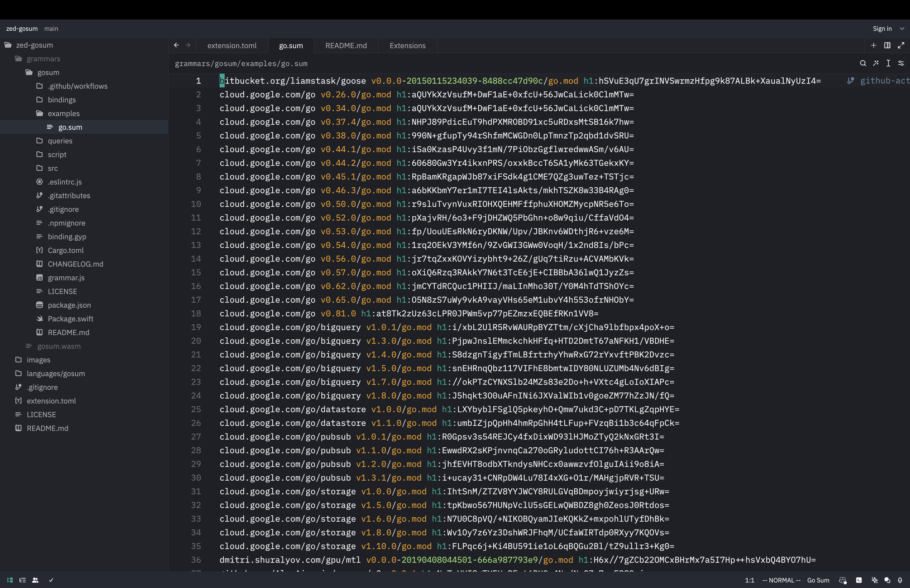Collapse the zed-gosum root folder
The width and height of the screenshot is (910, 588).
point(84,45)
